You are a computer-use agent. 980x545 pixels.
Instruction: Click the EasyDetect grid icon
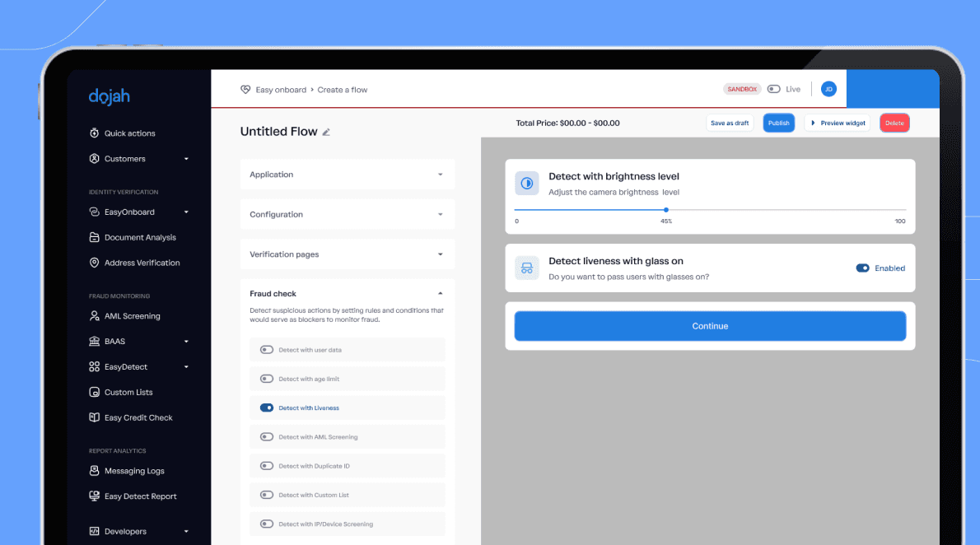[x=95, y=367]
